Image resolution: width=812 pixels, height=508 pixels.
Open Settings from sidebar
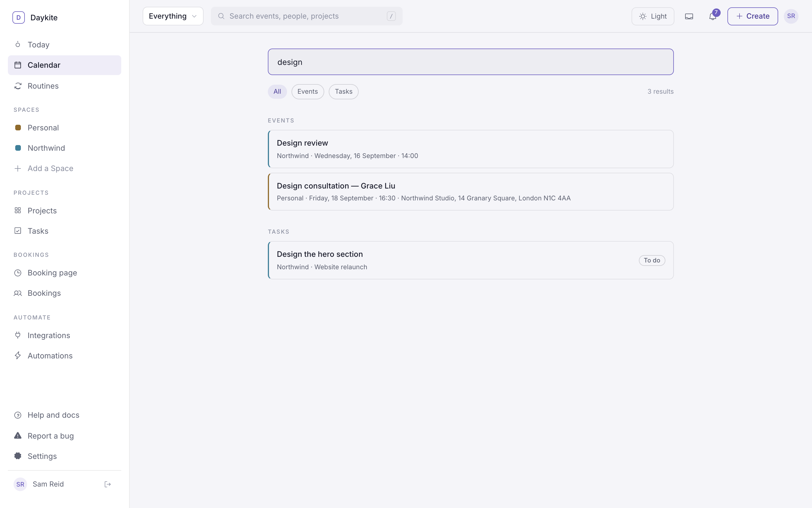[x=64, y=456]
